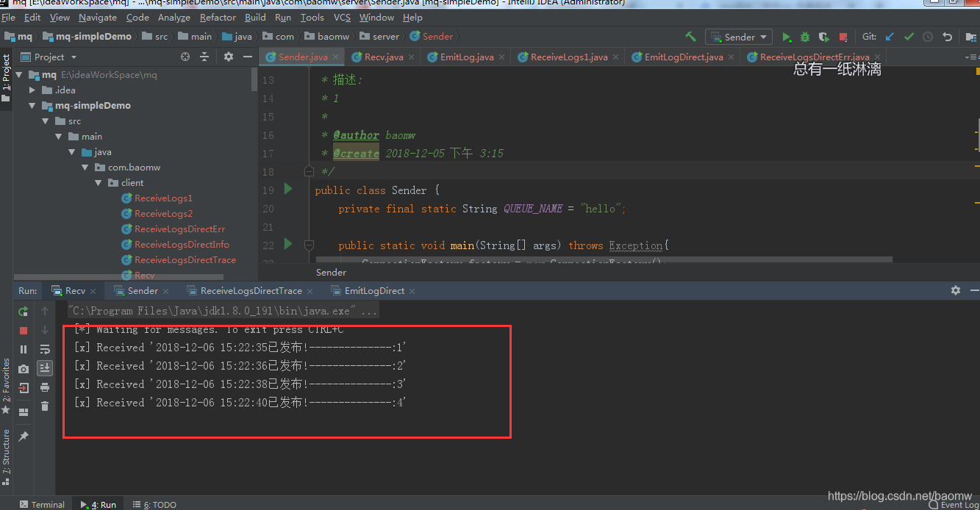Collapse the main folder
The height and width of the screenshot is (510, 980).
coord(59,136)
